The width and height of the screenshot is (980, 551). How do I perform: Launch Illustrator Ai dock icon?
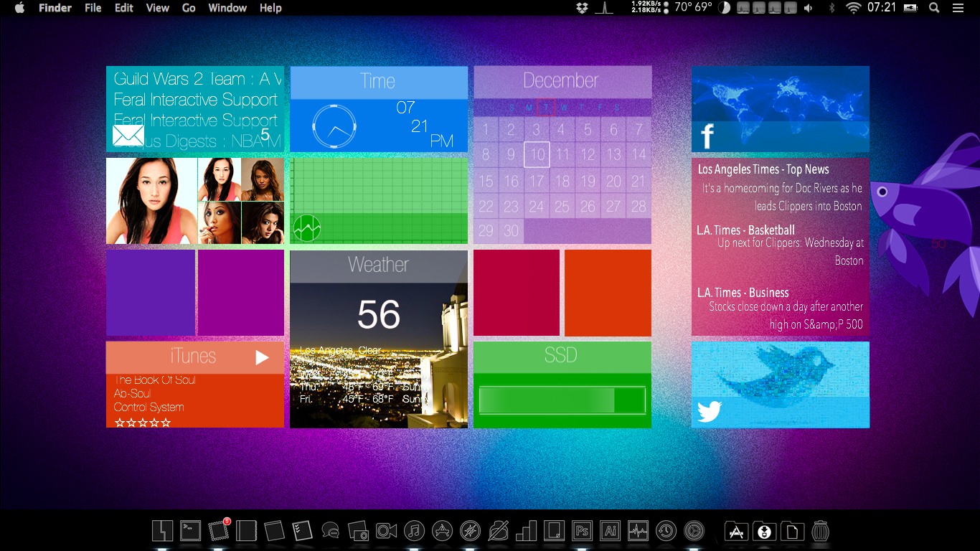click(x=610, y=531)
